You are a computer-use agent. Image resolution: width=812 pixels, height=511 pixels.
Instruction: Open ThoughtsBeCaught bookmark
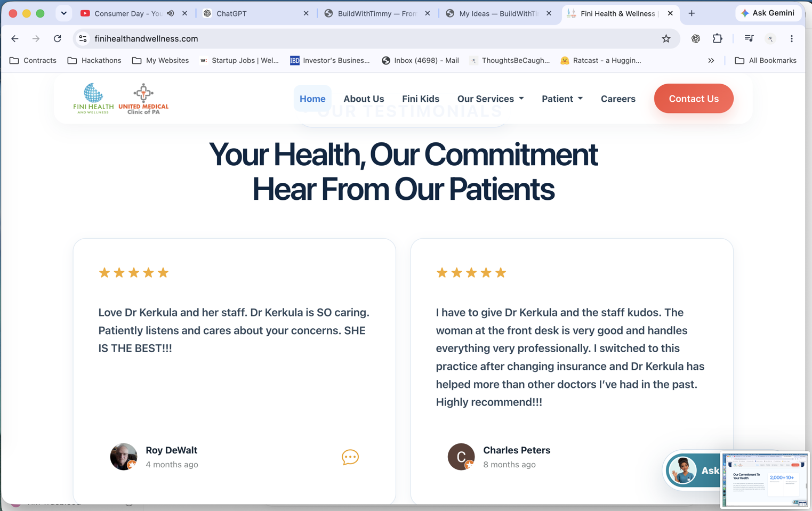click(x=510, y=60)
